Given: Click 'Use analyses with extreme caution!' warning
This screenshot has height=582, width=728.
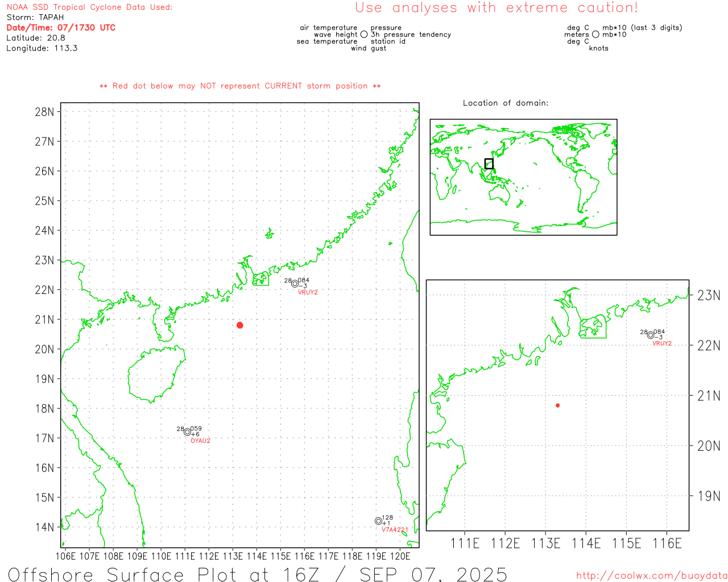Looking at the screenshot, I should 497,7.
